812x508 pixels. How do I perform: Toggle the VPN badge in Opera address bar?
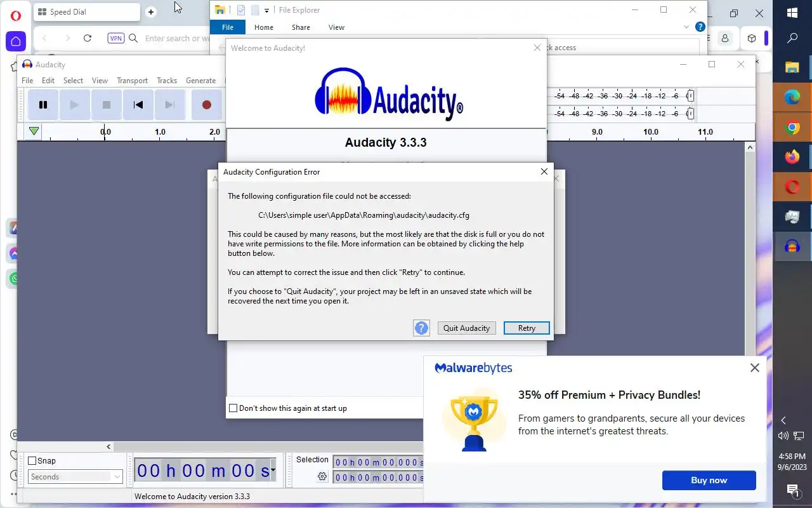point(116,38)
